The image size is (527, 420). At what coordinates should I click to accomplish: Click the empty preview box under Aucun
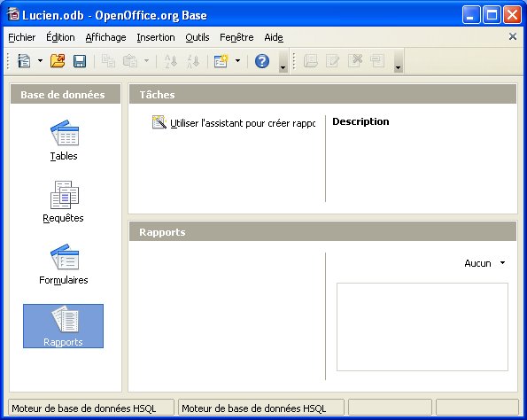pyautogui.click(x=422, y=327)
